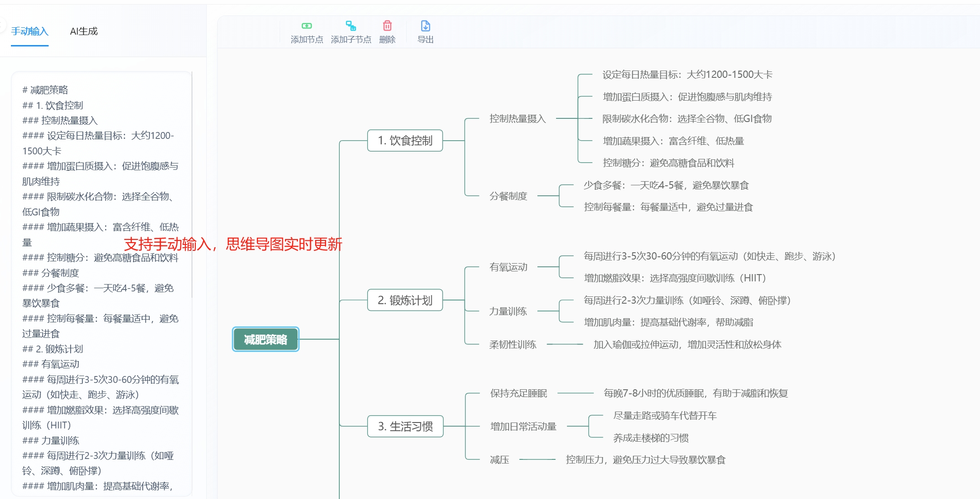
Task: Select the 减肥策略 root node
Action: (265, 339)
